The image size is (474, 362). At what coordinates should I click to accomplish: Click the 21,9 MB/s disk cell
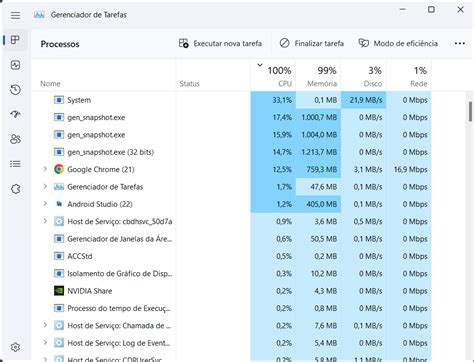[363, 100]
